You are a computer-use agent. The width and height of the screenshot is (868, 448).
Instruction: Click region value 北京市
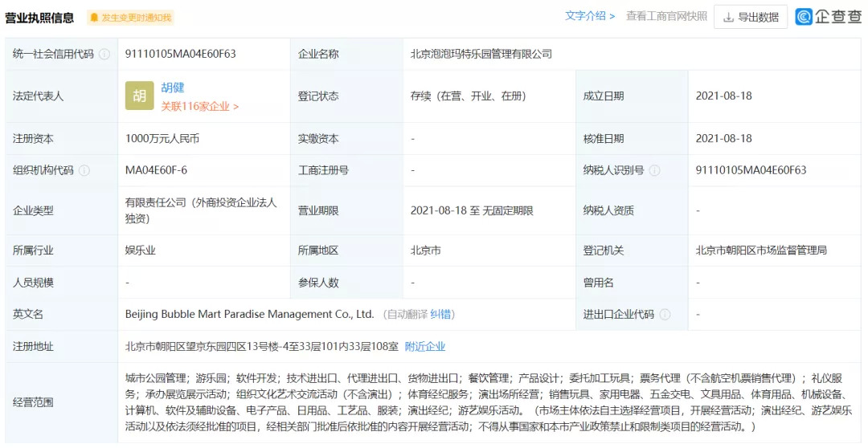426,250
